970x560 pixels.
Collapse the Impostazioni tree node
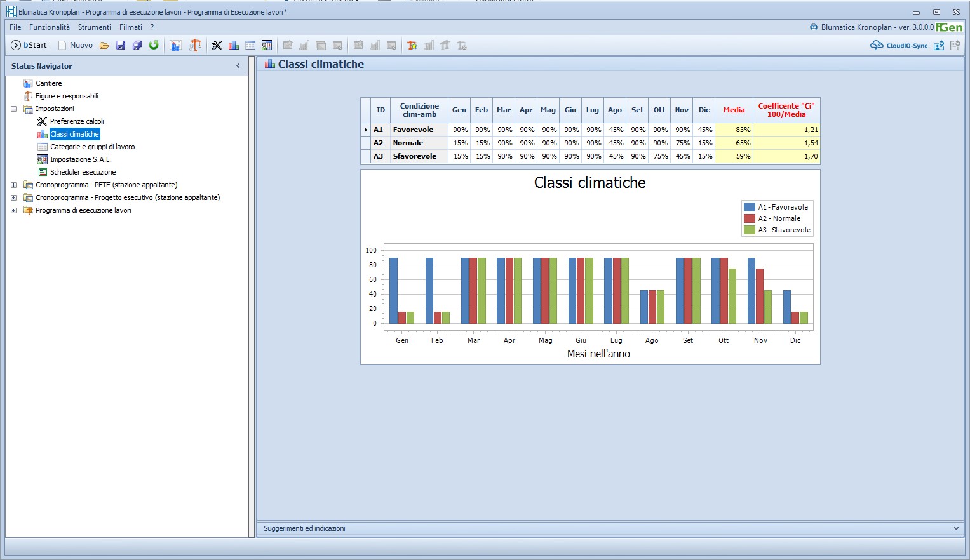point(13,109)
